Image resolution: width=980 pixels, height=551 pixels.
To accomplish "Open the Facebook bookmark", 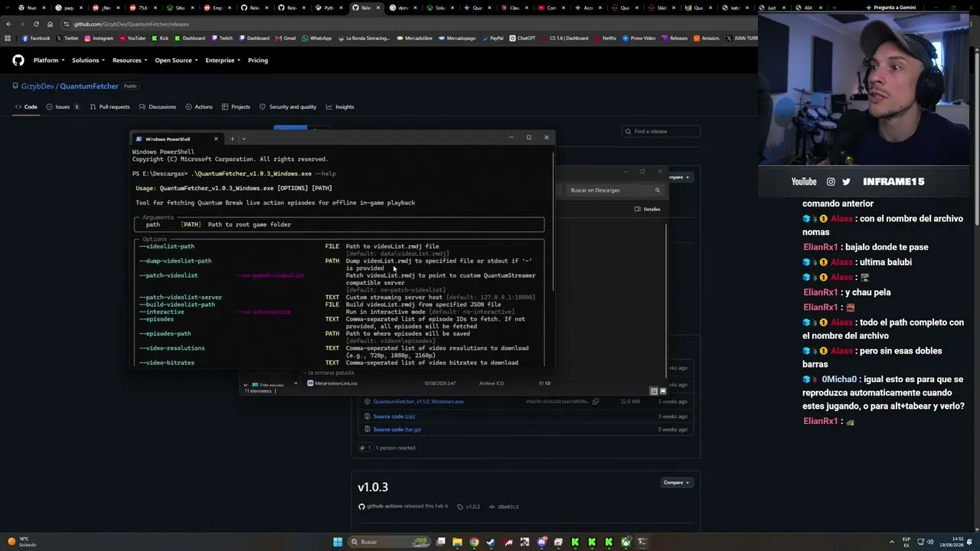I will click(36, 38).
